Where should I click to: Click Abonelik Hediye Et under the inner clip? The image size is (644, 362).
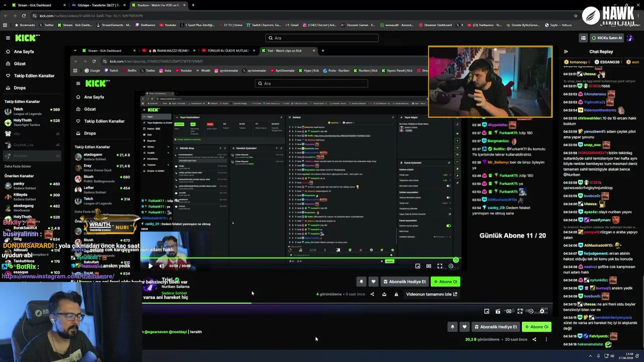coord(405,282)
